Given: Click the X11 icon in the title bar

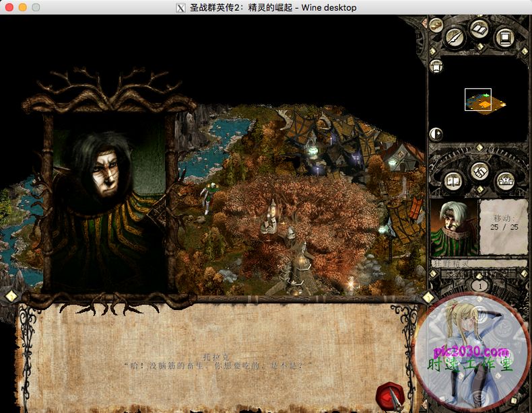Looking at the screenshot, I should pyautogui.click(x=181, y=7).
